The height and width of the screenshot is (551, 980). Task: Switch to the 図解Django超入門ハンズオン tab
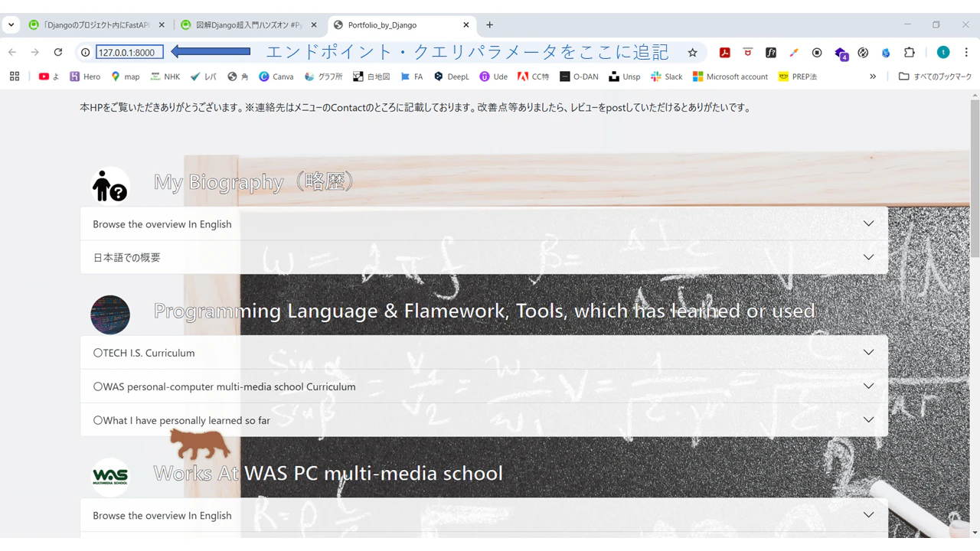[x=249, y=25]
